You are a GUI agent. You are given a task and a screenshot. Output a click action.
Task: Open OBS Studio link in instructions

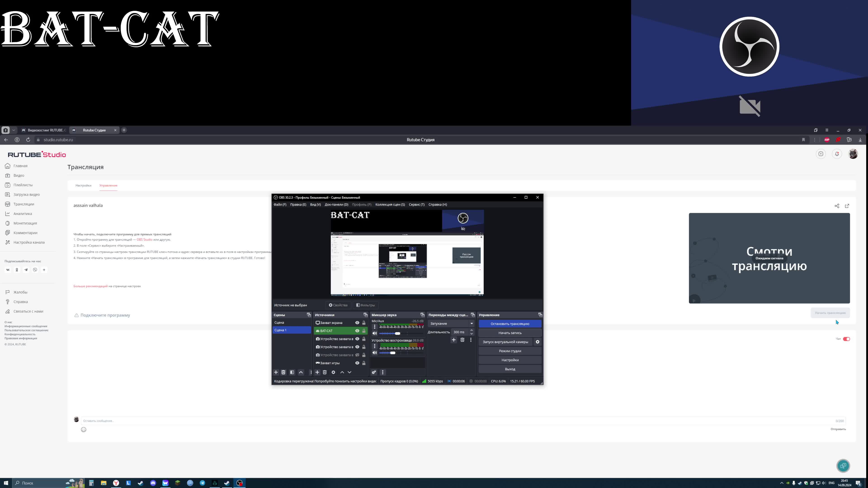pyautogui.click(x=144, y=240)
